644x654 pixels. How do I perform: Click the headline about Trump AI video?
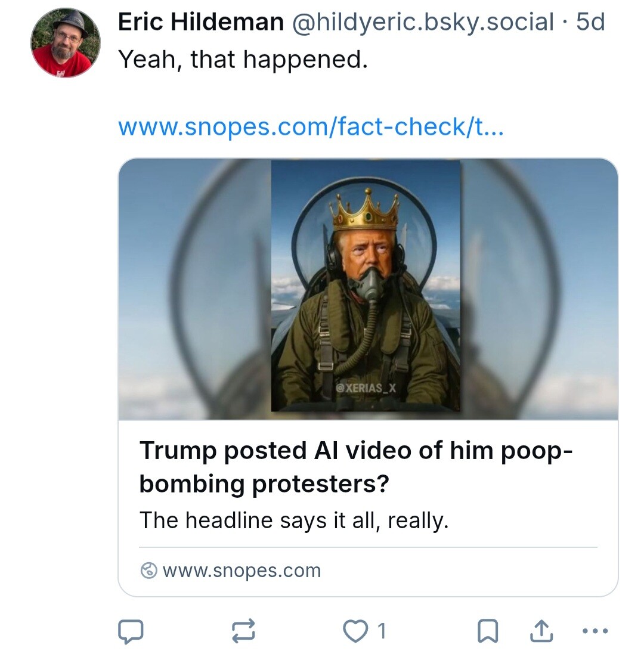pos(356,467)
